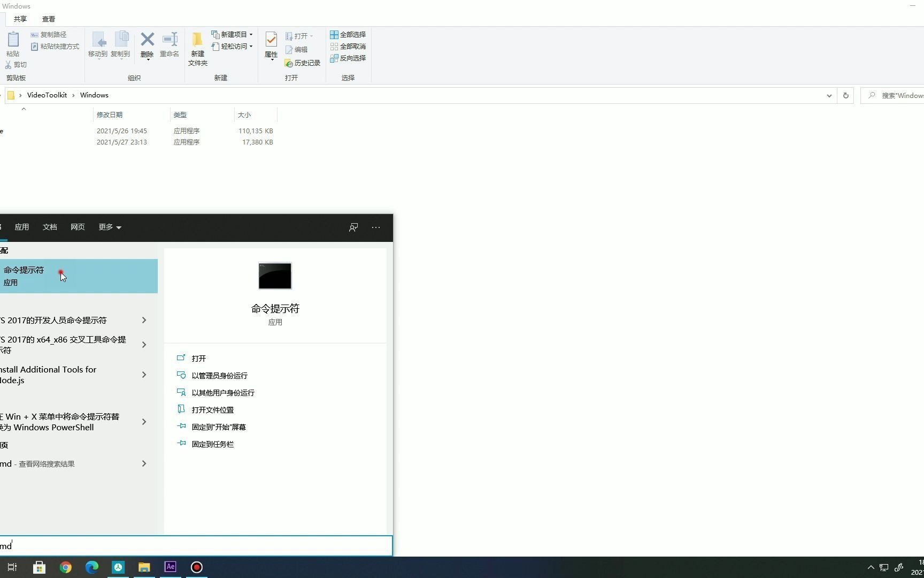The image size is (924, 578).
Task: Click Open for Command Prompt
Action: click(199, 359)
